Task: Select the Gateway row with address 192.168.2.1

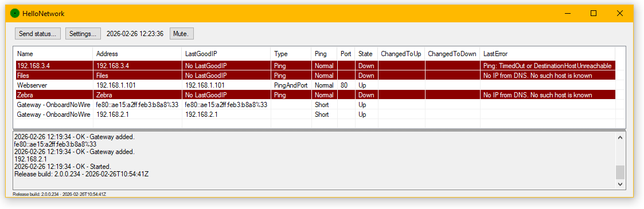Action: tap(315, 115)
